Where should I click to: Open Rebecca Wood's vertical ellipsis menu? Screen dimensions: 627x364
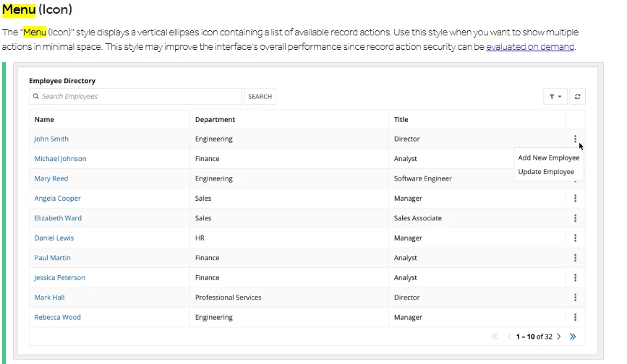(x=575, y=317)
